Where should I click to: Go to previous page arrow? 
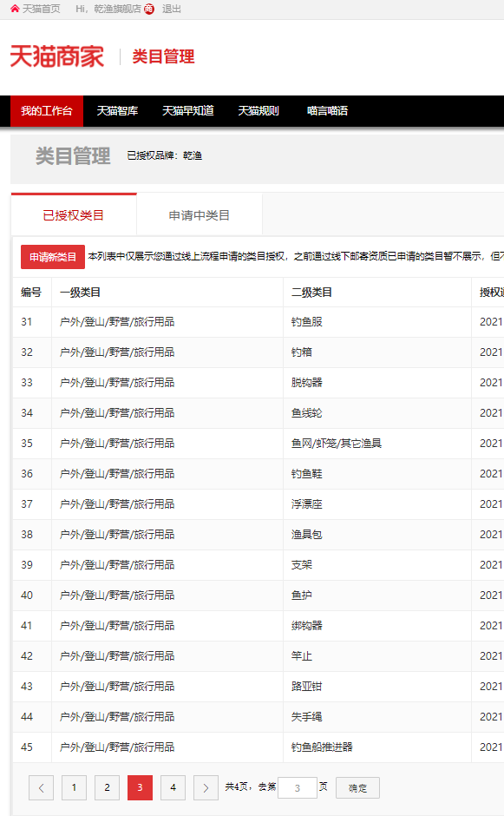tap(41, 788)
